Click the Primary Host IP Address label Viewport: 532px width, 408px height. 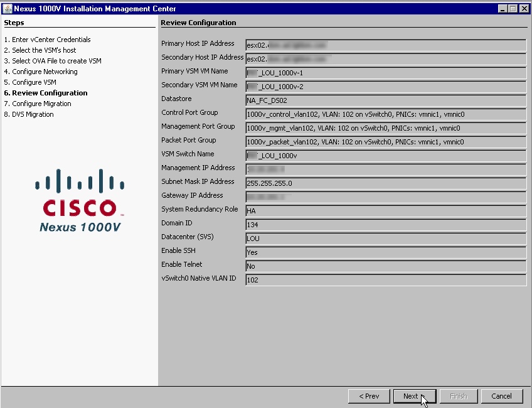[198, 43]
